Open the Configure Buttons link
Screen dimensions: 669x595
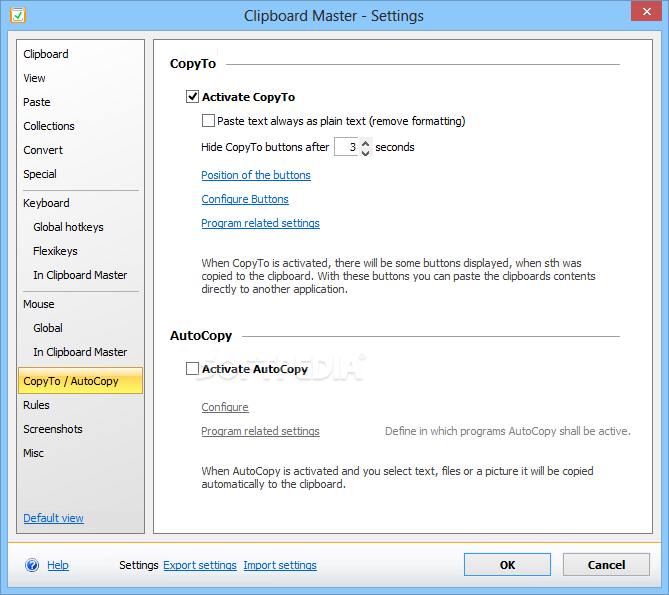(x=245, y=199)
